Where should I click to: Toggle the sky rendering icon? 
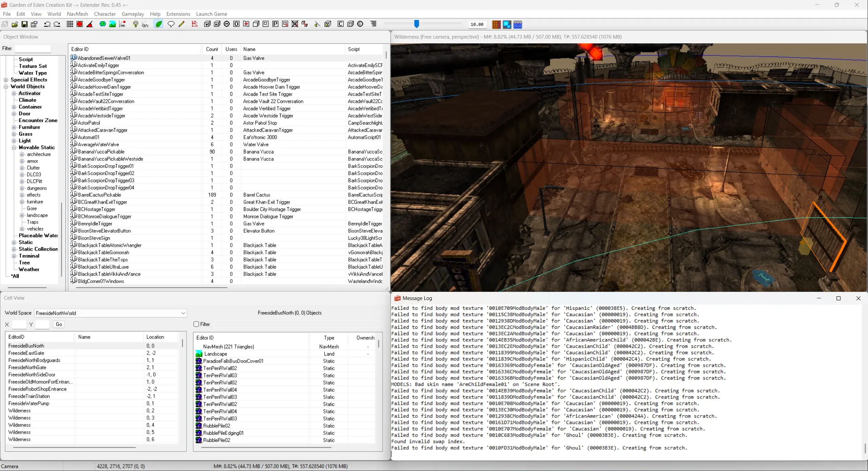click(x=145, y=24)
